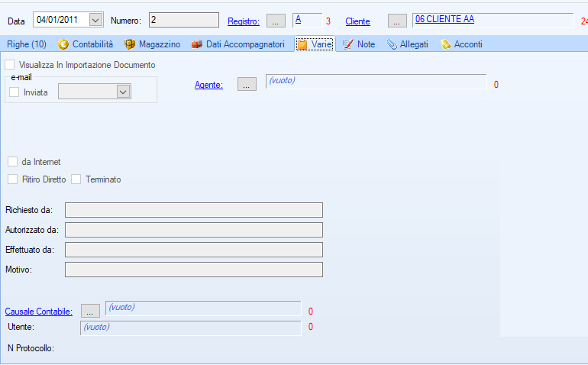The width and height of the screenshot is (588, 365).
Task: Click the Varie tab icon
Action: [x=302, y=44]
